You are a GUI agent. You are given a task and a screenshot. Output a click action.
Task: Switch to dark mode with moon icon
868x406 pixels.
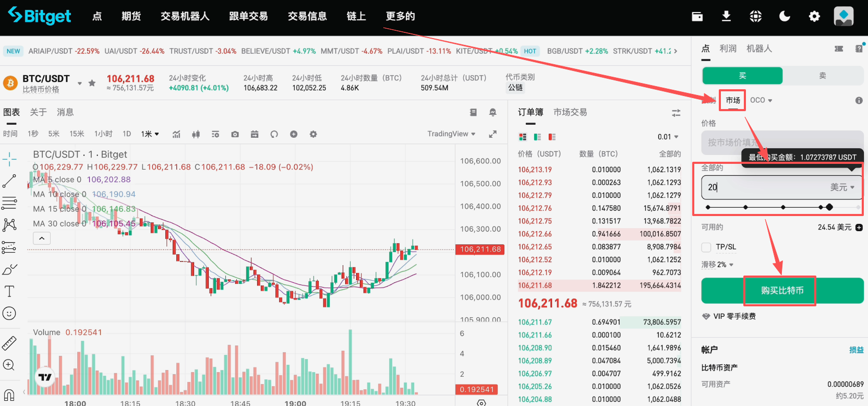pyautogui.click(x=785, y=17)
